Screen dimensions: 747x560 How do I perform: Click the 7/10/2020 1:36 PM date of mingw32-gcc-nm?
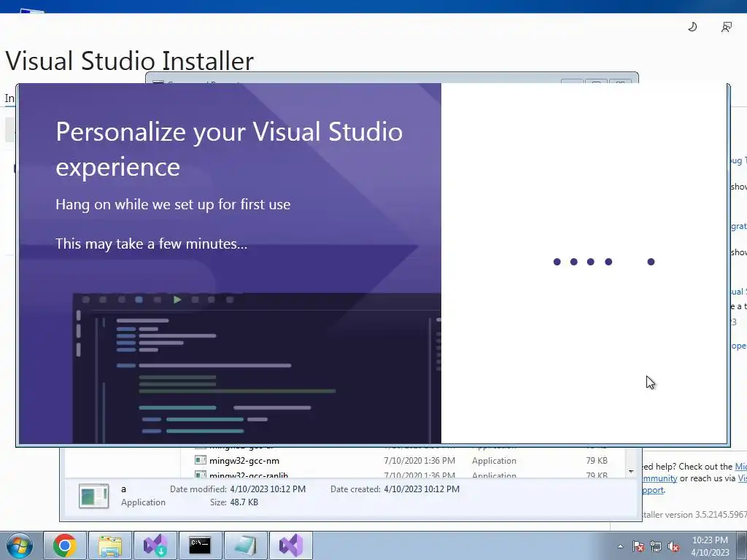tap(419, 461)
